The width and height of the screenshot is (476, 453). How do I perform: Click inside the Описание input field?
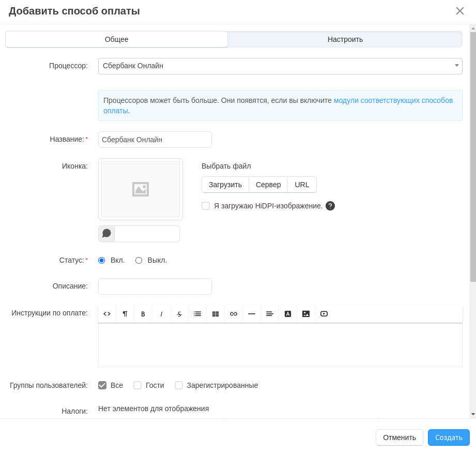tap(155, 286)
